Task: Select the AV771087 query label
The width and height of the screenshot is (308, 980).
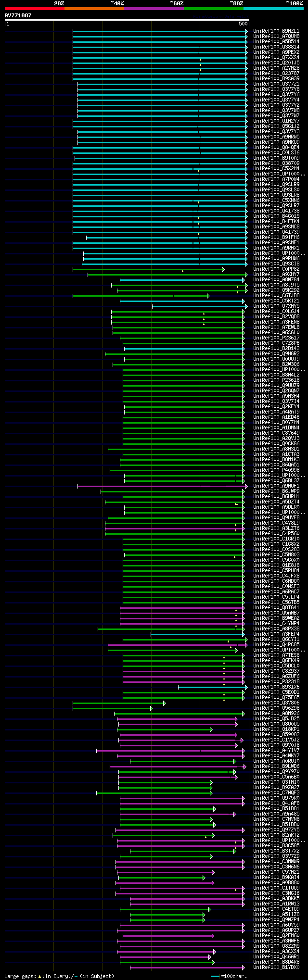Action: pos(18,15)
